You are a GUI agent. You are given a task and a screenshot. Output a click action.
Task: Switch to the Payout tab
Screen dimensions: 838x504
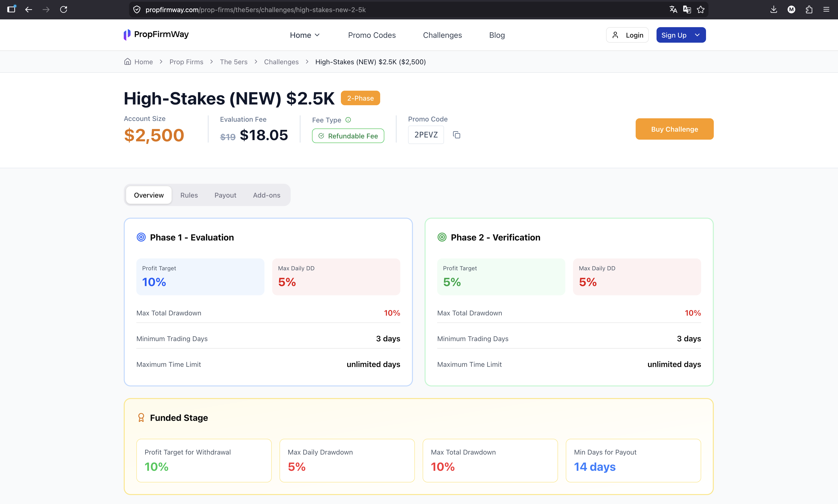[x=225, y=195]
